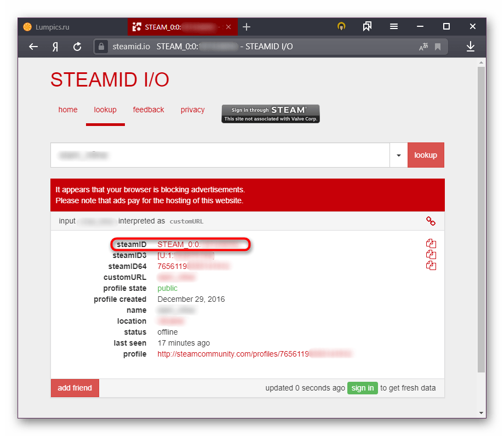This screenshot has height=436, width=504.
Task: Click the add friend button
Action: [x=75, y=388]
